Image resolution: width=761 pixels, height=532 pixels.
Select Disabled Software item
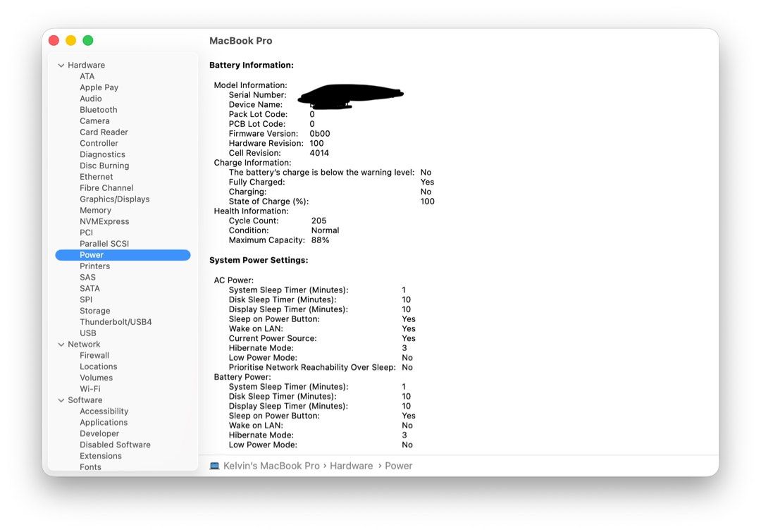coord(115,445)
